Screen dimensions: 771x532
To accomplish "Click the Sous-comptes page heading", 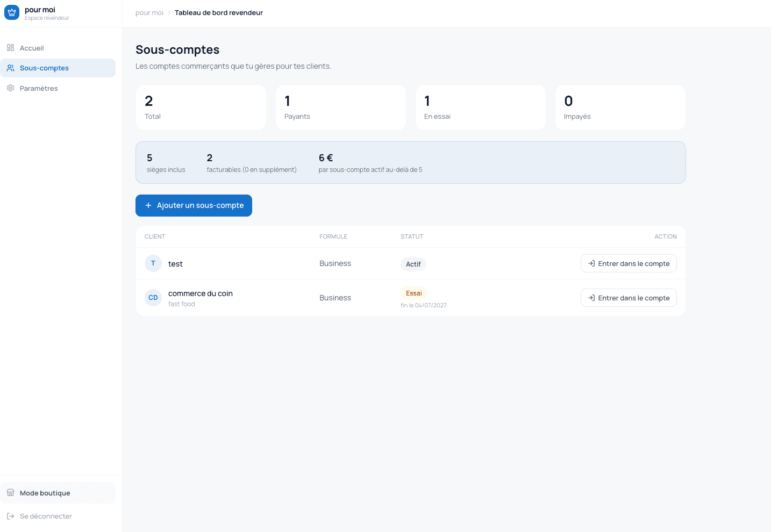I will point(177,49).
